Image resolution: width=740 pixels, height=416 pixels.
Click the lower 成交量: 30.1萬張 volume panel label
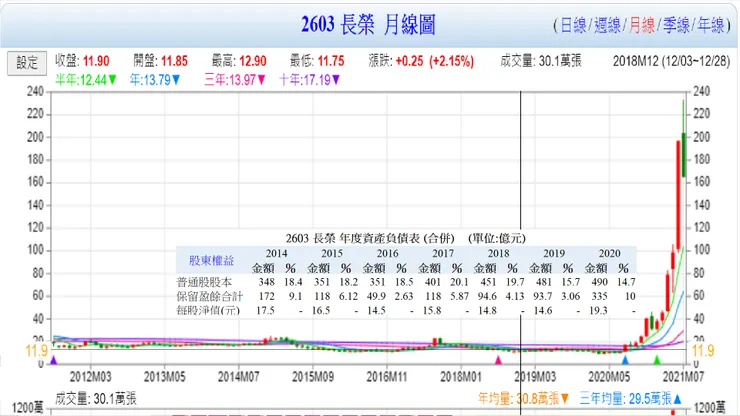coord(96,399)
